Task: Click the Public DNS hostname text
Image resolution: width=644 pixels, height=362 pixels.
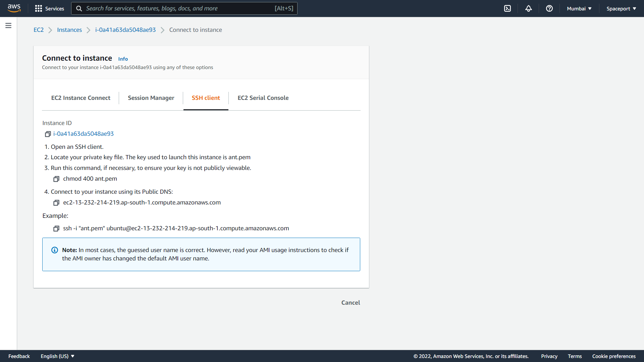Action: coord(142,202)
